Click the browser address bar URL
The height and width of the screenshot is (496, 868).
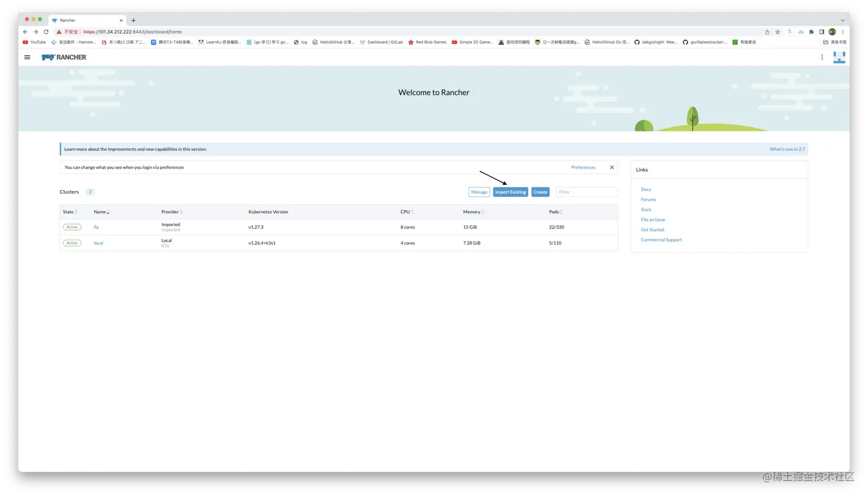point(133,32)
